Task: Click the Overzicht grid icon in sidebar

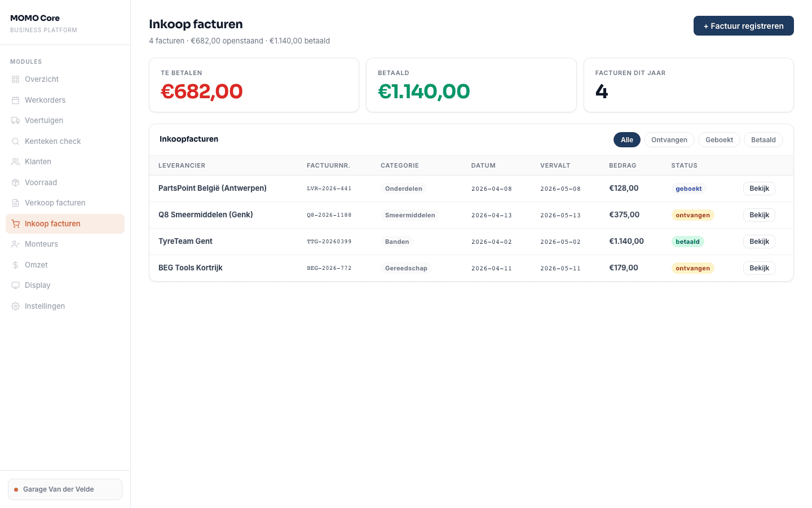Action: pyautogui.click(x=16, y=80)
